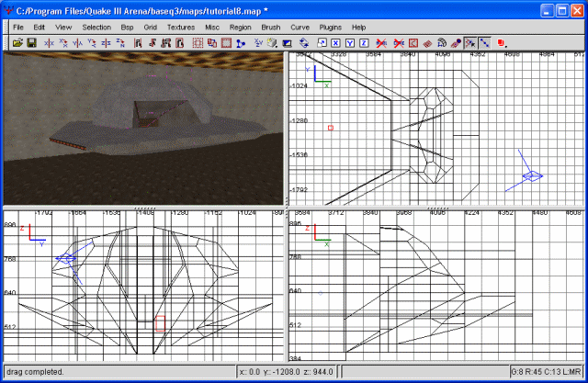Click the Select Inside icon
The width and height of the screenshot is (588, 383).
[x=180, y=43]
